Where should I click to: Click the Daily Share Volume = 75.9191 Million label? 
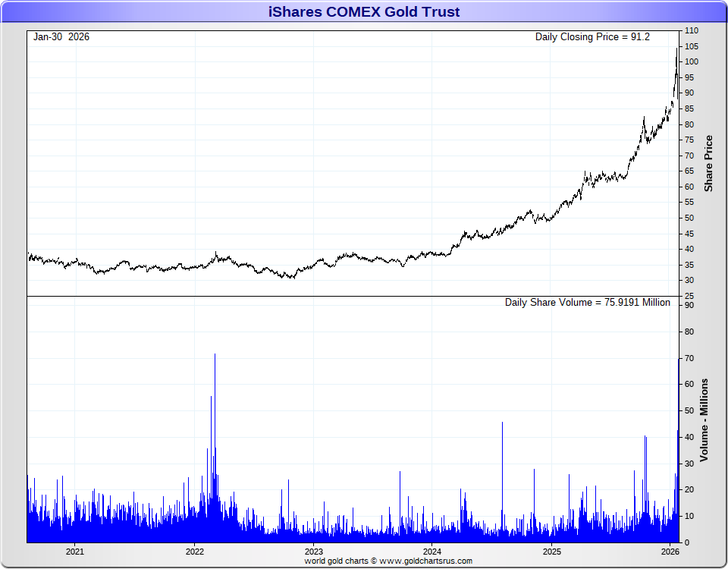pos(587,303)
